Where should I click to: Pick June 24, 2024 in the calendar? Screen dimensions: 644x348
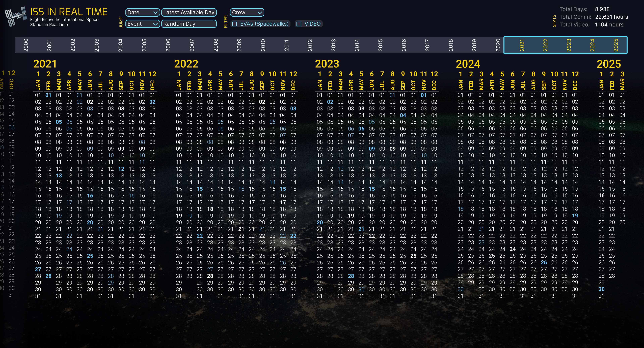click(x=513, y=249)
